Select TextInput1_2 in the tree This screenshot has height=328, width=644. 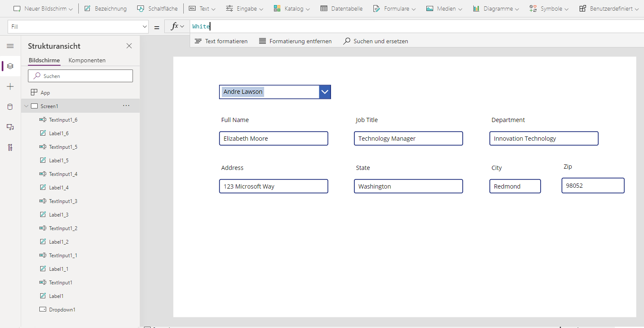click(x=63, y=228)
